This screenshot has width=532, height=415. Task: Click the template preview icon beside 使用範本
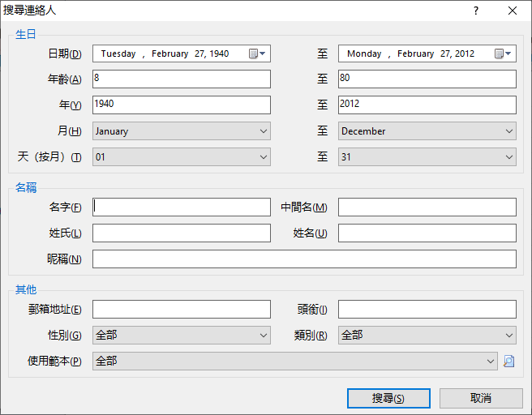[508, 361]
